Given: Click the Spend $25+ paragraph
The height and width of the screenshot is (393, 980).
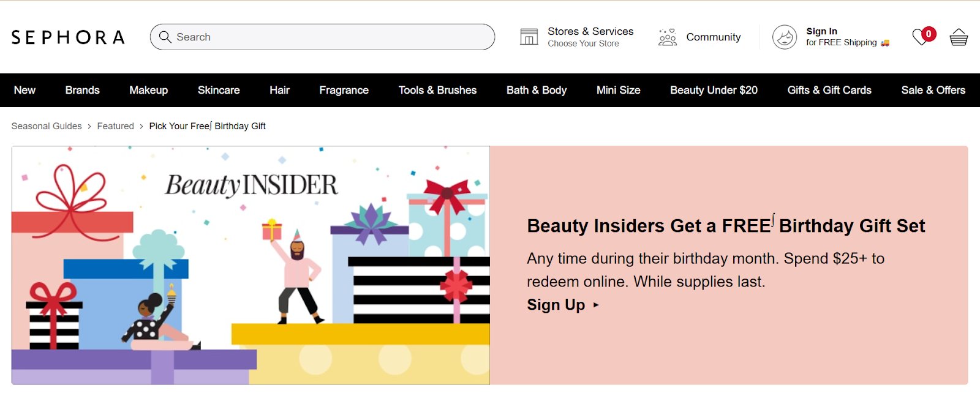Looking at the screenshot, I should 706,270.
